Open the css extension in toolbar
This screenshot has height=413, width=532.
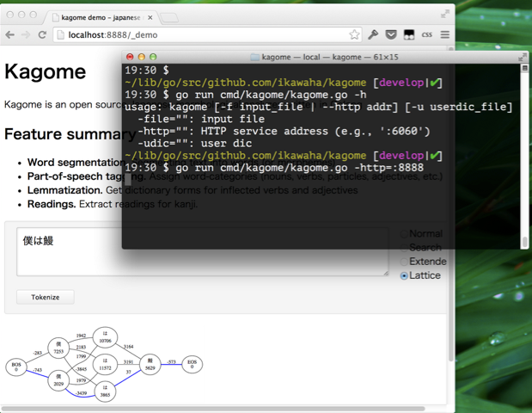pos(427,34)
